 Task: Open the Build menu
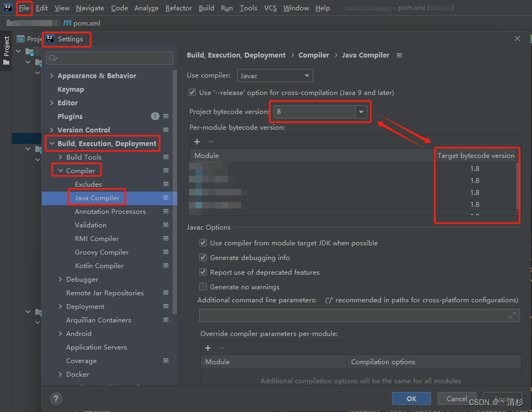click(206, 8)
